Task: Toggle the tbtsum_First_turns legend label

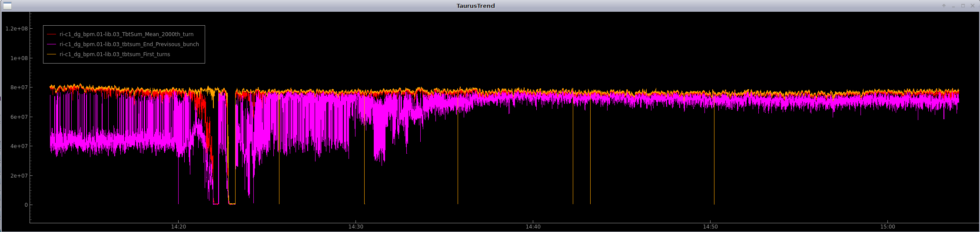Action: [x=115, y=54]
